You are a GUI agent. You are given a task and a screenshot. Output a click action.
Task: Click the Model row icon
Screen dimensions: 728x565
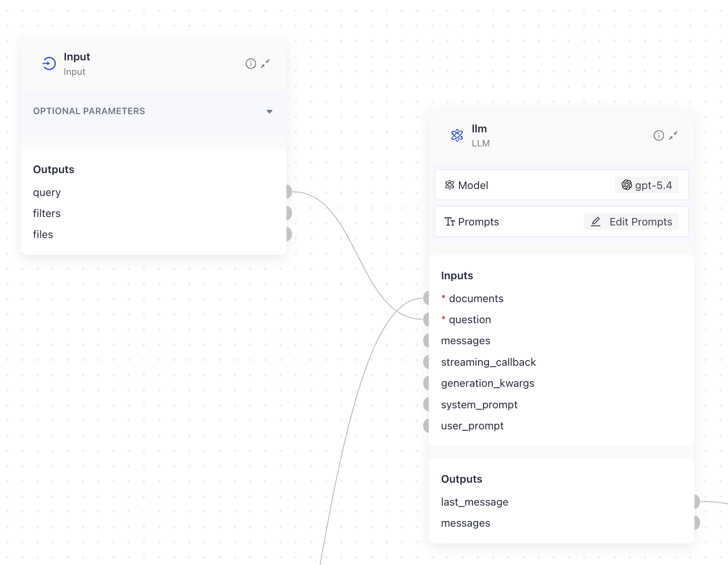coord(450,185)
